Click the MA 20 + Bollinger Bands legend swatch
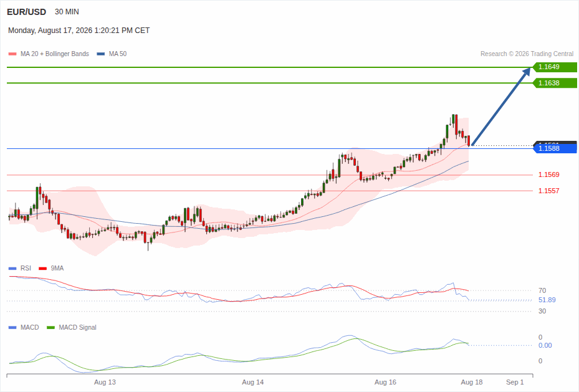The width and height of the screenshot is (579, 392). [x=12, y=54]
